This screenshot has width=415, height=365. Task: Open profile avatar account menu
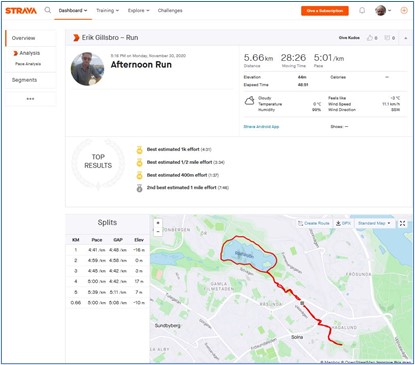(383, 10)
